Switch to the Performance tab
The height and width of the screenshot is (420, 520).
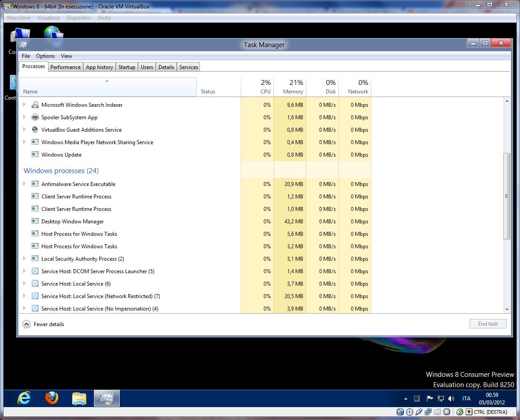click(x=65, y=67)
